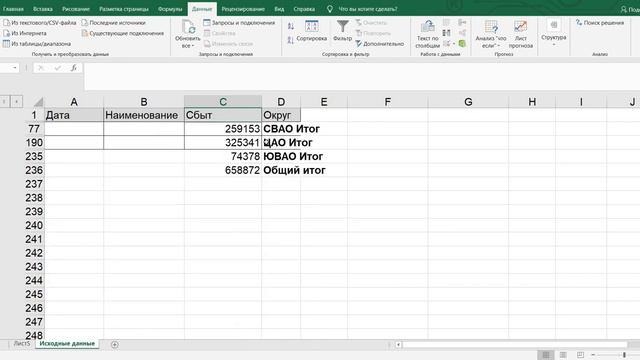Screen dimensions: 640x360
Task: Click the select-all corner triangle
Action: (38, 102)
